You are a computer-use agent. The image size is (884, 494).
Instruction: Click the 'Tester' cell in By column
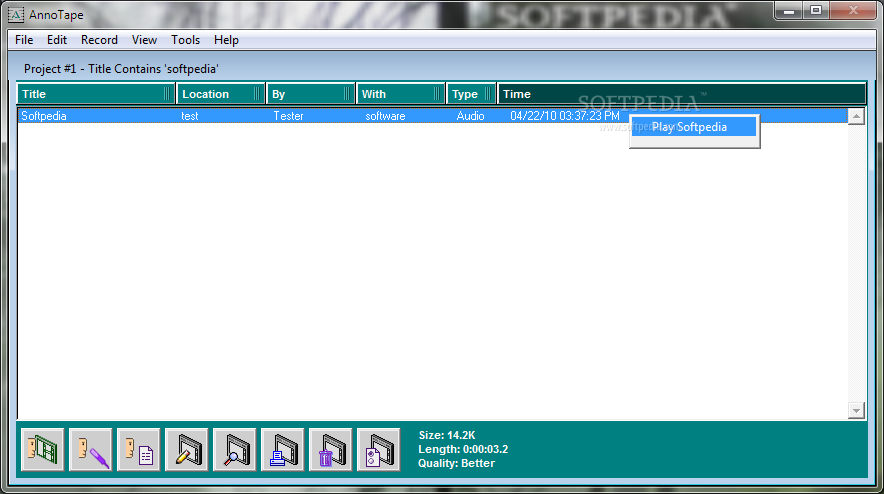289,116
